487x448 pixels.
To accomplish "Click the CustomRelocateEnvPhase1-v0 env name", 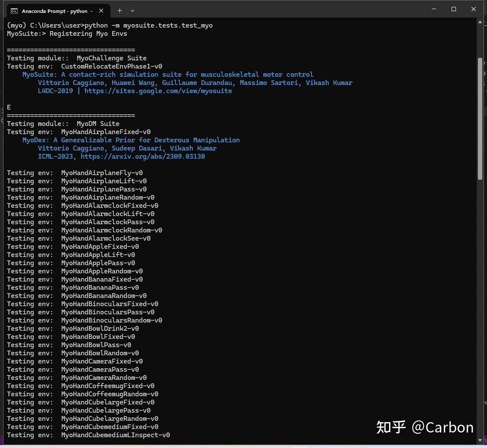I will click(111, 66).
